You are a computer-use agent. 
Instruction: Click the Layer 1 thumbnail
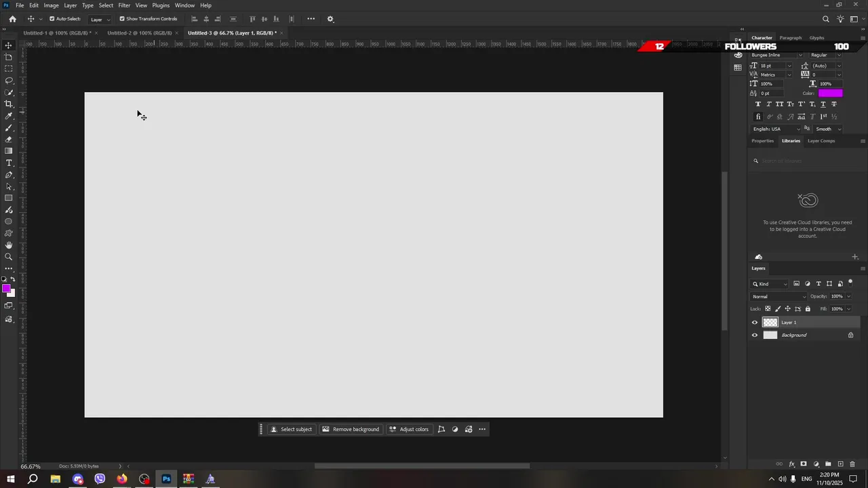coord(770,323)
